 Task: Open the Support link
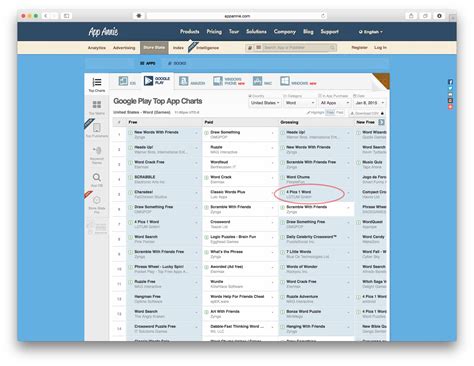(x=330, y=32)
